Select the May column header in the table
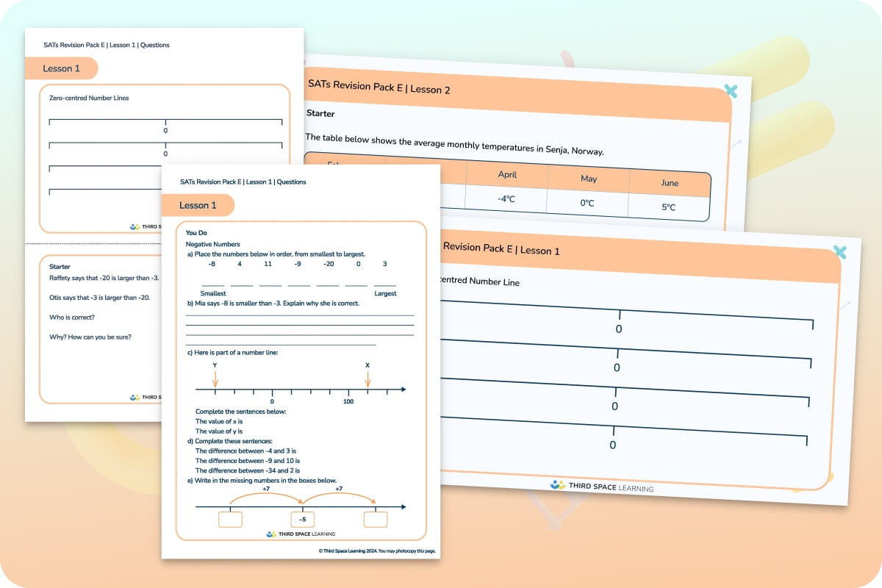882x588 pixels. click(x=589, y=179)
